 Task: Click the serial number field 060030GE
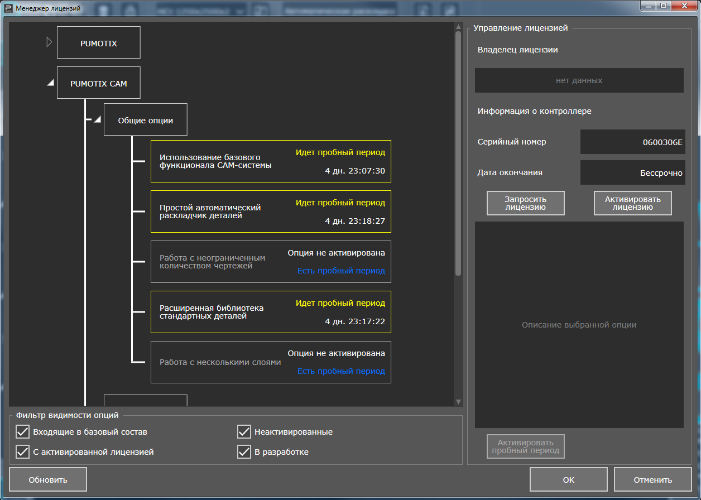tap(633, 142)
